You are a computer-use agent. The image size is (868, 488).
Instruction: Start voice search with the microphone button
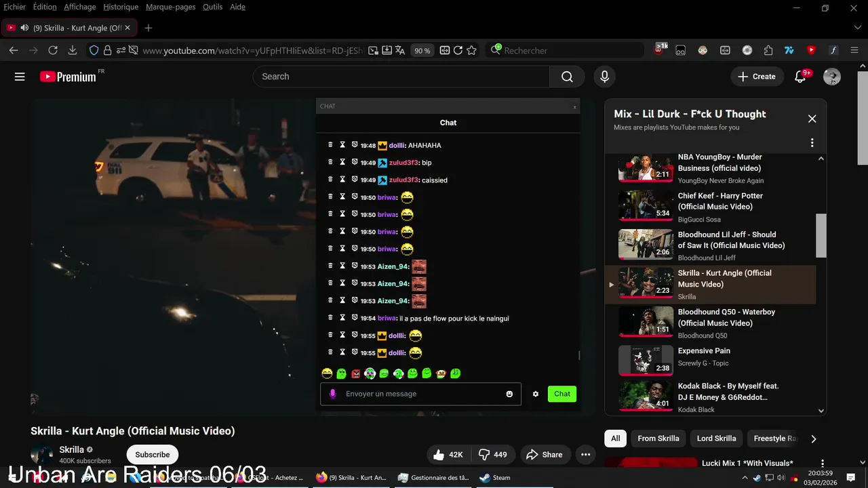pyautogui.click(x=604, y=77)
